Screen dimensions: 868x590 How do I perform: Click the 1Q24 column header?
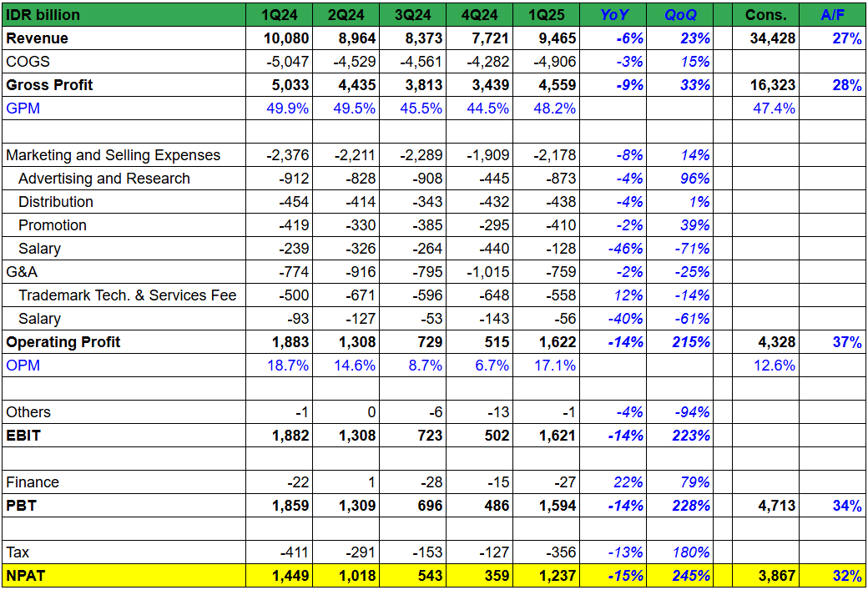coord(279,15)
